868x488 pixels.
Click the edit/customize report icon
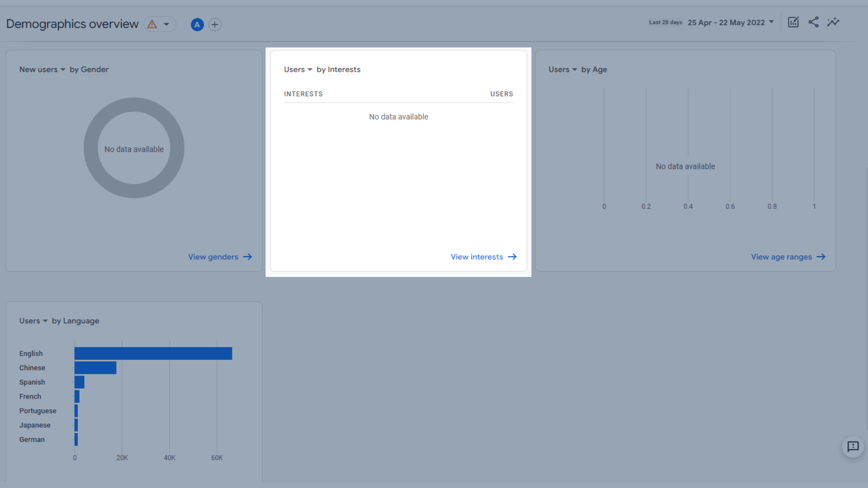793,22
